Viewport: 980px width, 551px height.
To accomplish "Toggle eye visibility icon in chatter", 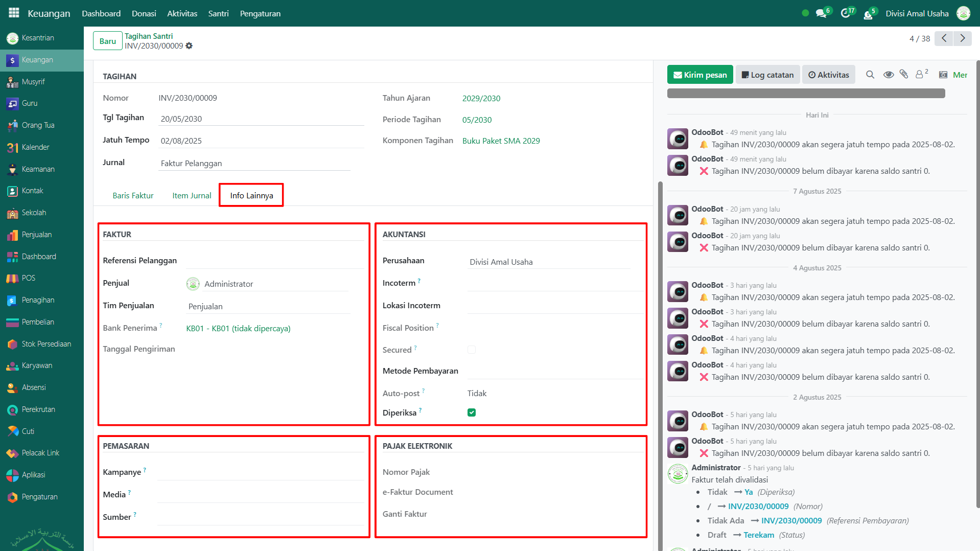I will [x=888, y=75].
